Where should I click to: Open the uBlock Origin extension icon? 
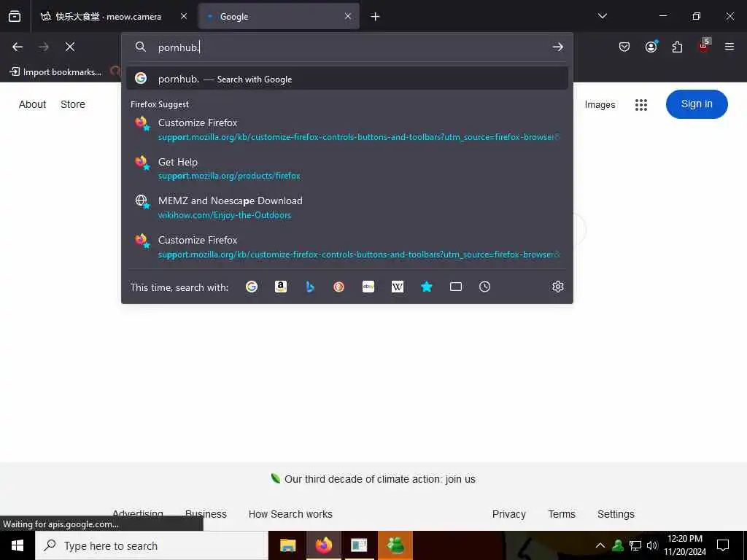click(704, 46)
